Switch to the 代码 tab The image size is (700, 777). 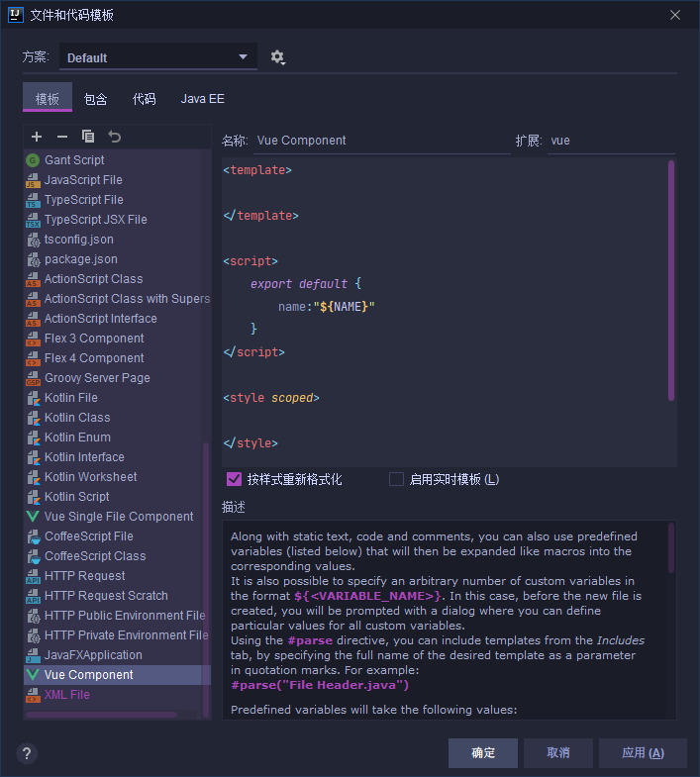coord(145,99)
